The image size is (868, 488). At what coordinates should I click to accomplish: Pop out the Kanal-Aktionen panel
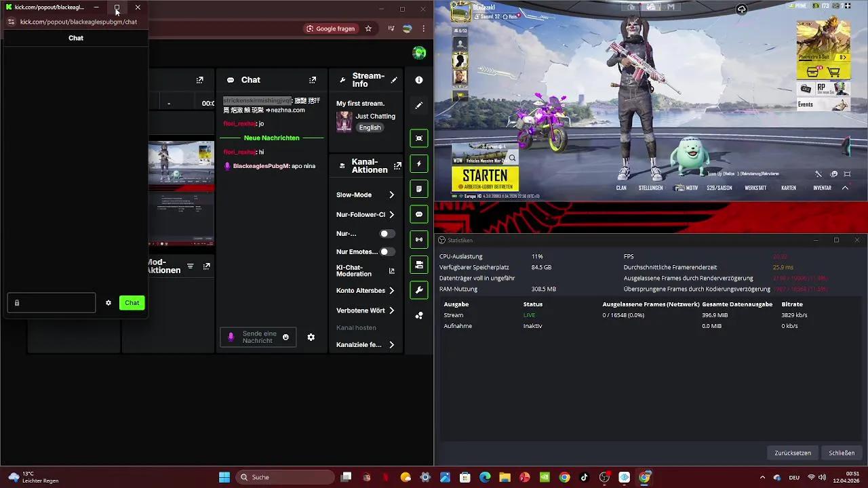point(397,165)
